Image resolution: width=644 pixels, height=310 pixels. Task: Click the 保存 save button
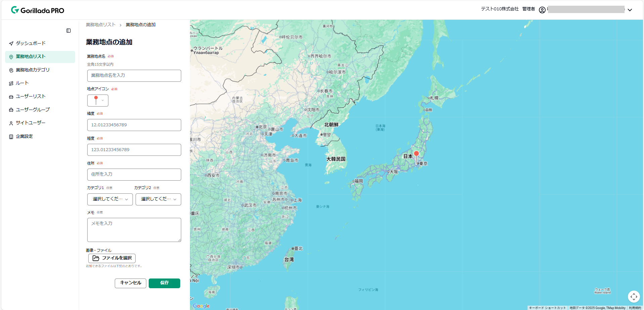coord(164,283)
